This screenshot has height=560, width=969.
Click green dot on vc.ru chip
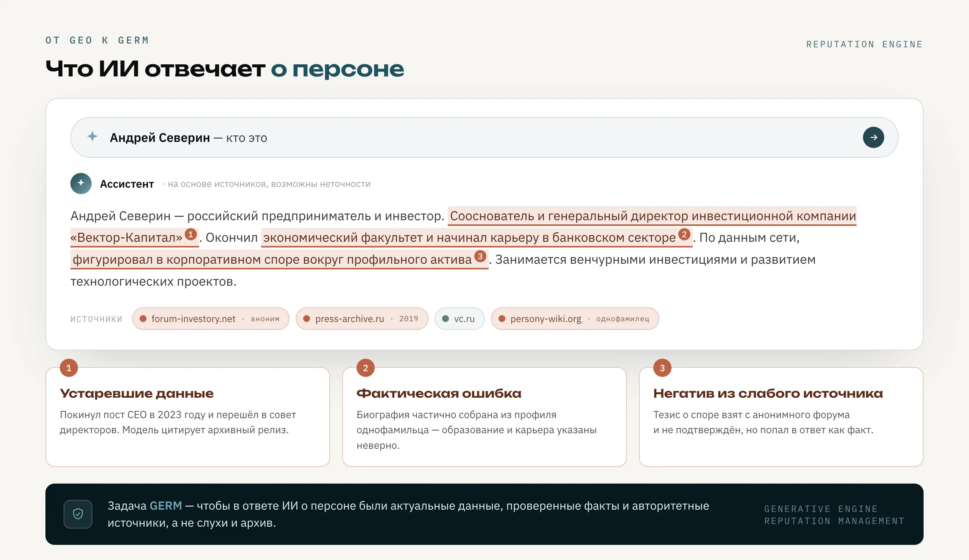pyautogui.click(x=446, y=319)
